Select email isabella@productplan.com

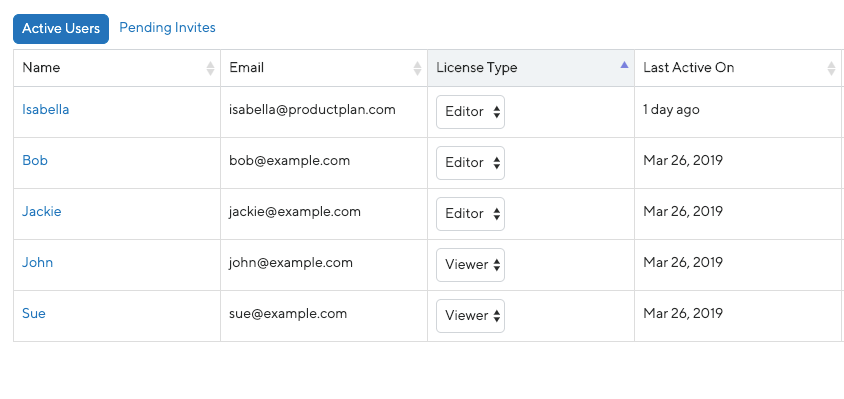coord(312,110)
